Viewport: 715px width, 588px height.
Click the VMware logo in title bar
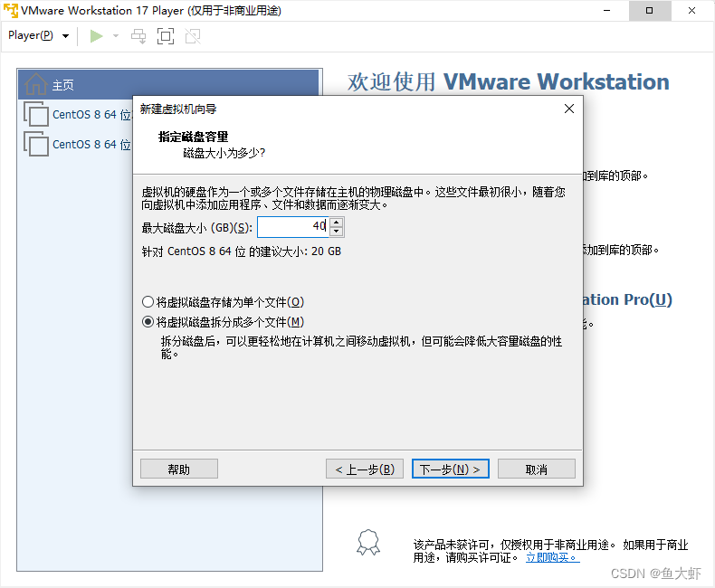(11, 11)
